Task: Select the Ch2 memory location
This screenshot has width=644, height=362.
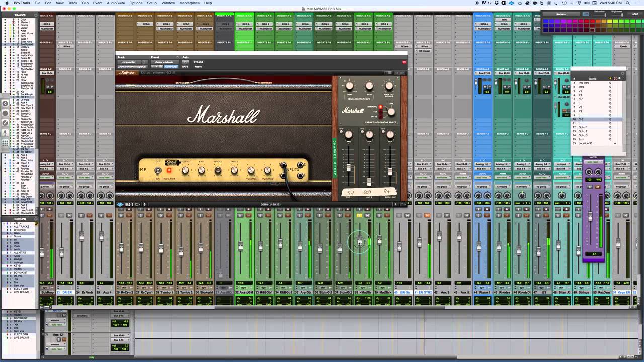Action: pyautogui.click(x=597, y=119)
